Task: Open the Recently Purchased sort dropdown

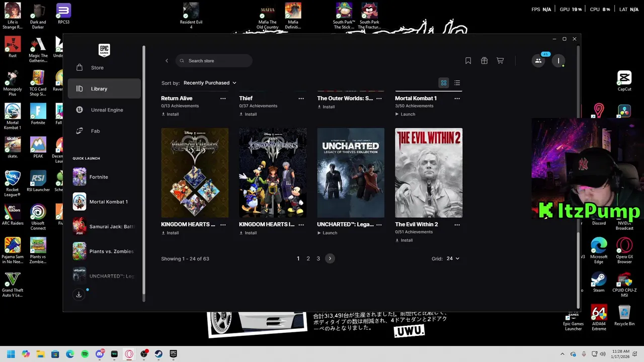Action: click(210, 83)
